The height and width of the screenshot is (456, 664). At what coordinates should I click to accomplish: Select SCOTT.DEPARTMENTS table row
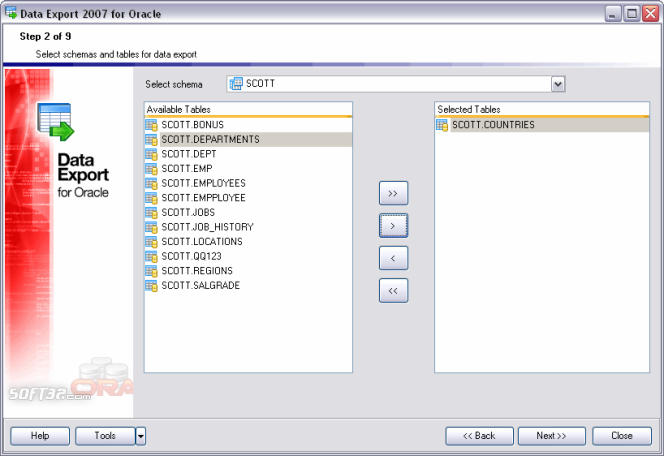[x=248, y=140]
